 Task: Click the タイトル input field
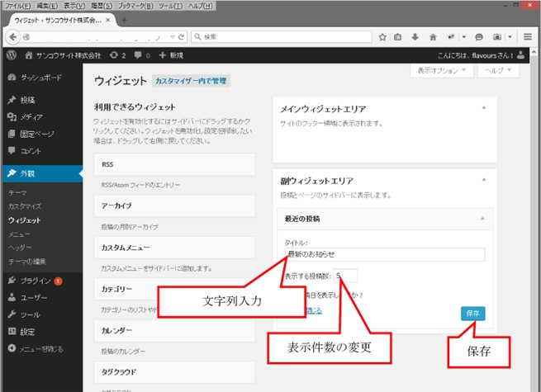tap(385, 254)
